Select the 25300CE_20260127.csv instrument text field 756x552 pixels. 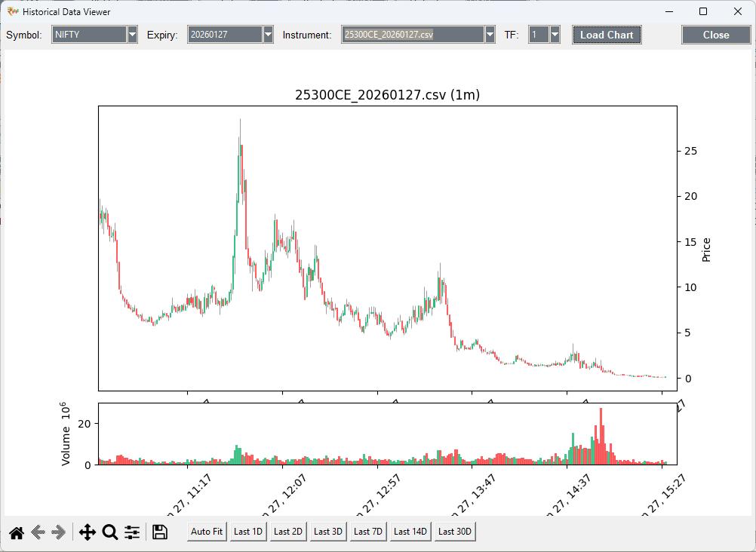coord(411,34)
